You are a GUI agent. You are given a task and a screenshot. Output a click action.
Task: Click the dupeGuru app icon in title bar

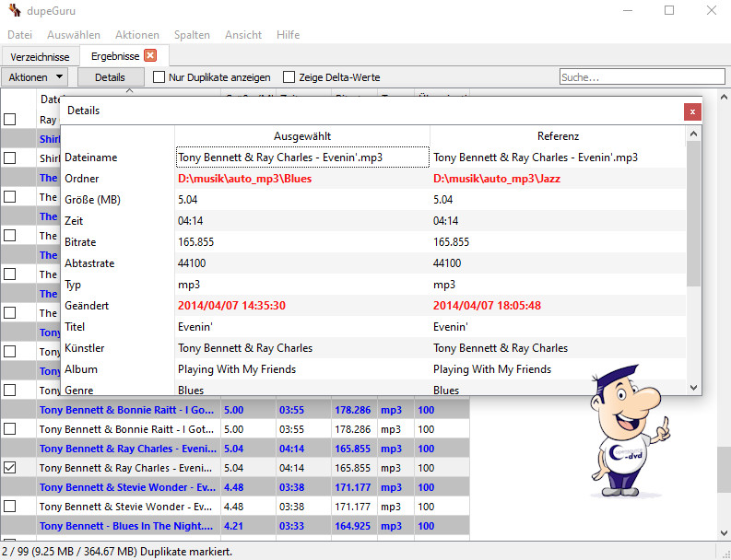coord(14,10)
